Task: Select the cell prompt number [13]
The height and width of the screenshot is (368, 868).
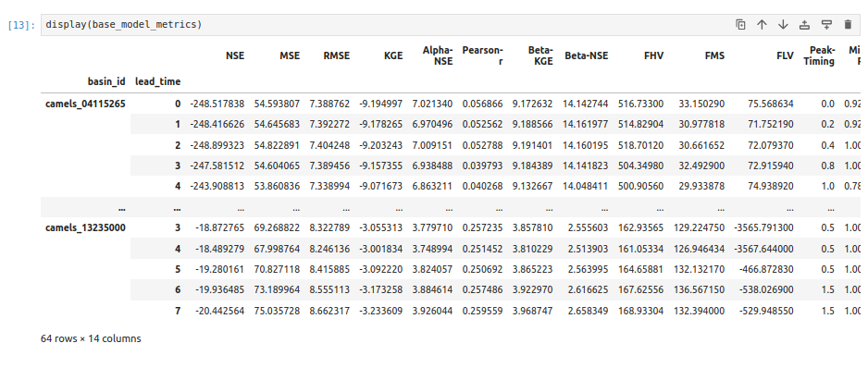Action: 21,26
